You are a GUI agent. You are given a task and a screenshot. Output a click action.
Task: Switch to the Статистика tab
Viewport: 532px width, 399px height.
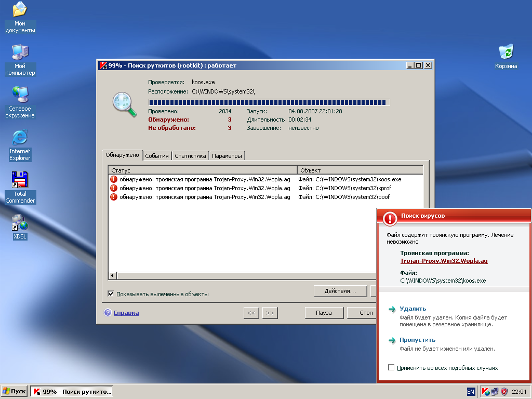coord(190,156)
